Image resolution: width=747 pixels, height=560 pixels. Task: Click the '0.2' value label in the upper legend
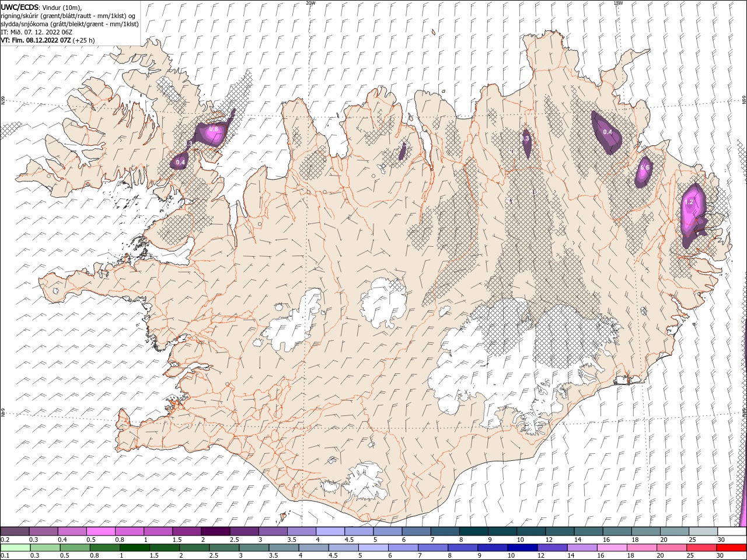pyautogui.click(x=5, y=540)
